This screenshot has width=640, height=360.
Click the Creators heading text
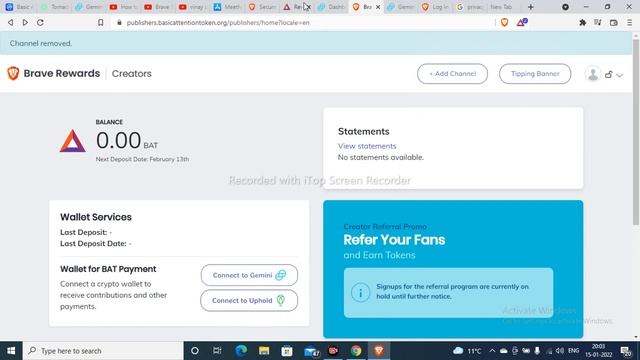coord(131,73)
